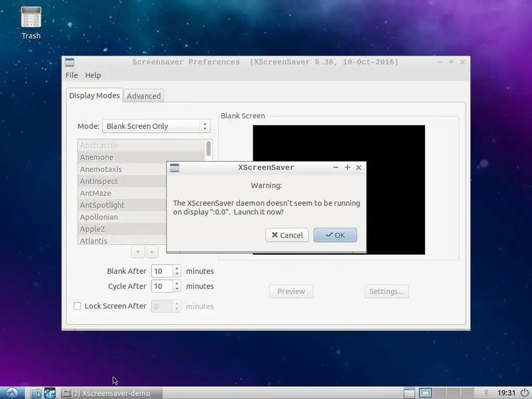Click the window menu icon of the XScreenSaver dialog

point(175,168)
